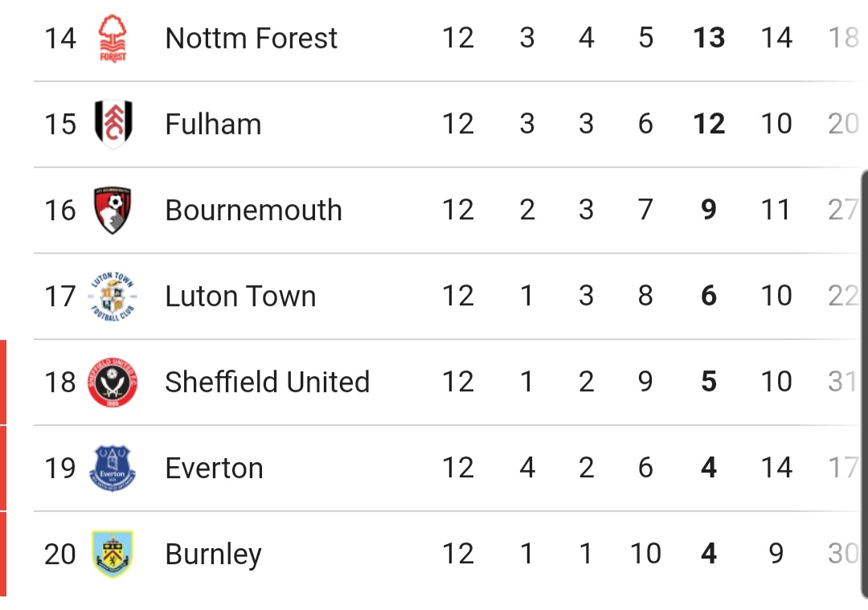
Task: Click the Fulham club crest
Action: pos(113,124)
